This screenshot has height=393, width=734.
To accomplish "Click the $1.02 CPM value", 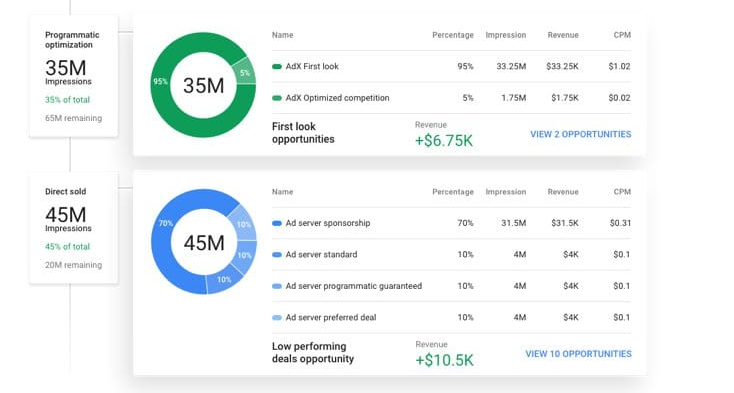I will point(619,66).
